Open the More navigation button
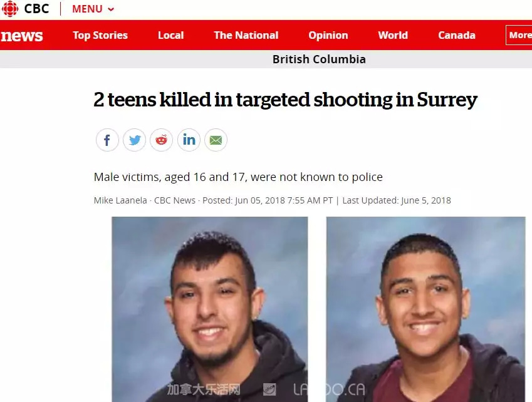Image resolution: width=532 pixels, height=402 pixels. coord(519,35)
